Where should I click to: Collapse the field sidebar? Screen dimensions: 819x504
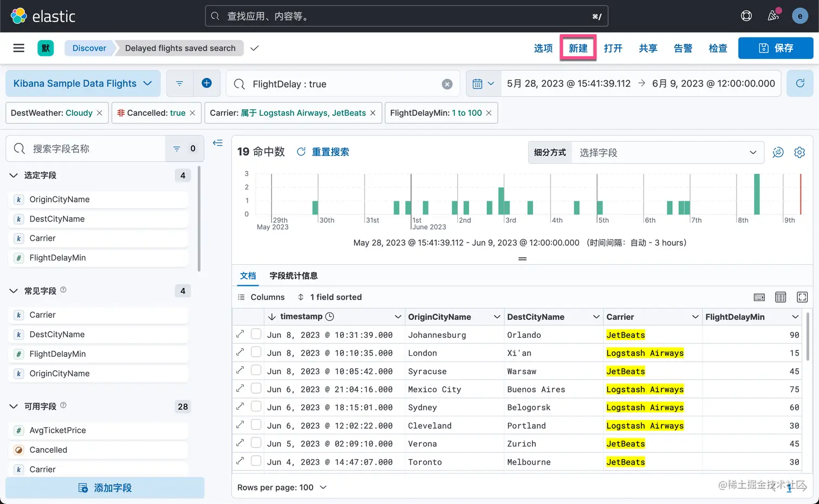click(218, 143)
